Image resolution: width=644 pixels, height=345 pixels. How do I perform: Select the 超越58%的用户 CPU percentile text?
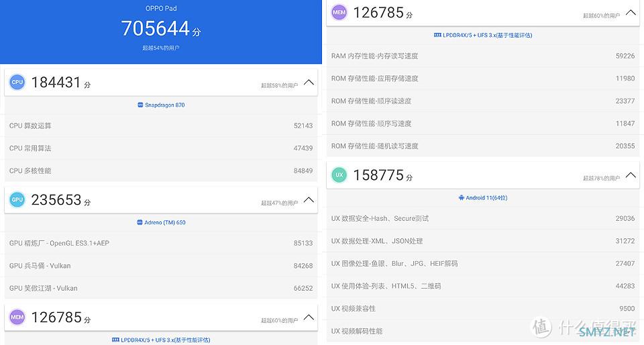point(279,86)
